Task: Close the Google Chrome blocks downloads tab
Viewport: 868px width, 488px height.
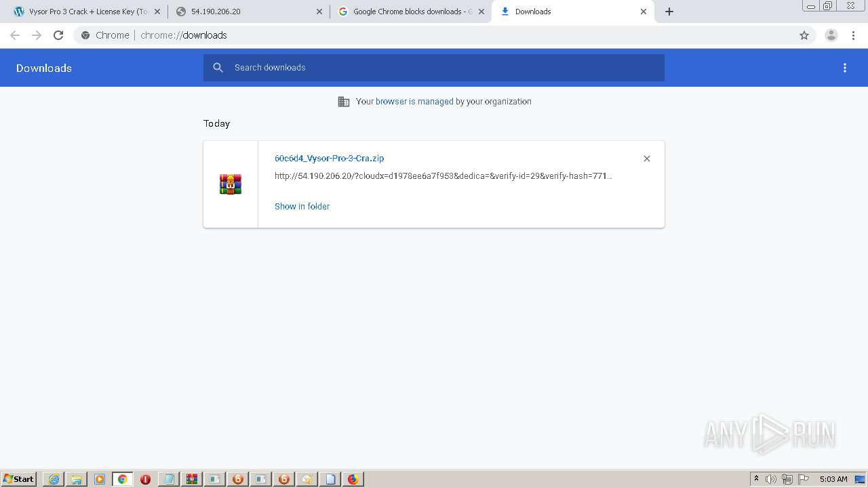Action: pos(481,12)
